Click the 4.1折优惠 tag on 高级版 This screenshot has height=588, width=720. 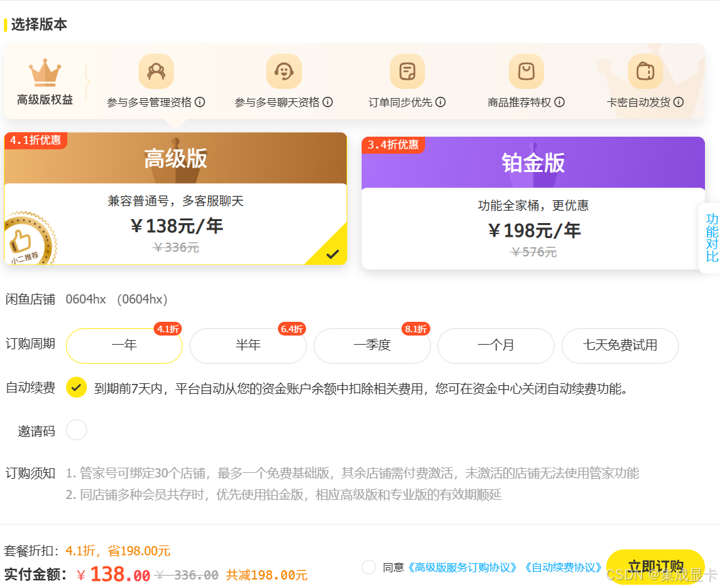coord(36,140)
